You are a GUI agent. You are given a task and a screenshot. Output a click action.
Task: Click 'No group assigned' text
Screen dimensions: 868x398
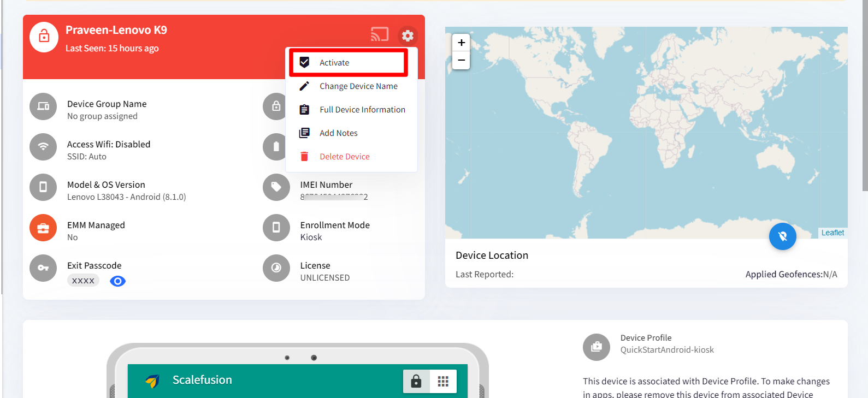pos(102,116)
